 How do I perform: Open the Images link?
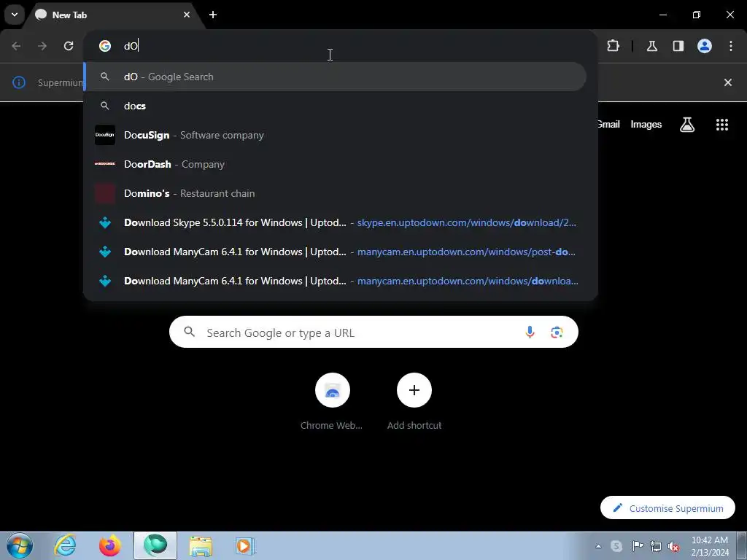646,124
